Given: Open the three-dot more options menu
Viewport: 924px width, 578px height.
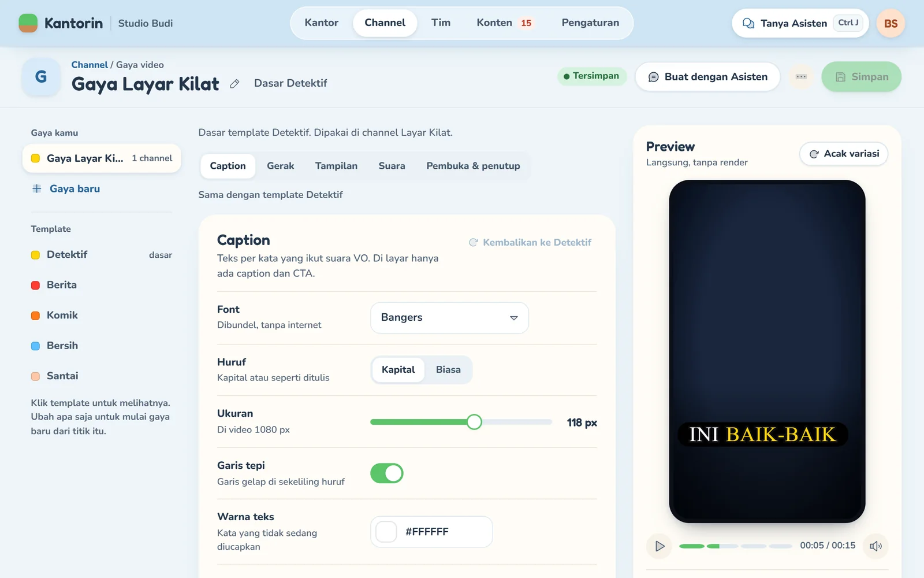Looking at the screenshot, I should click(x=801, y=76).
